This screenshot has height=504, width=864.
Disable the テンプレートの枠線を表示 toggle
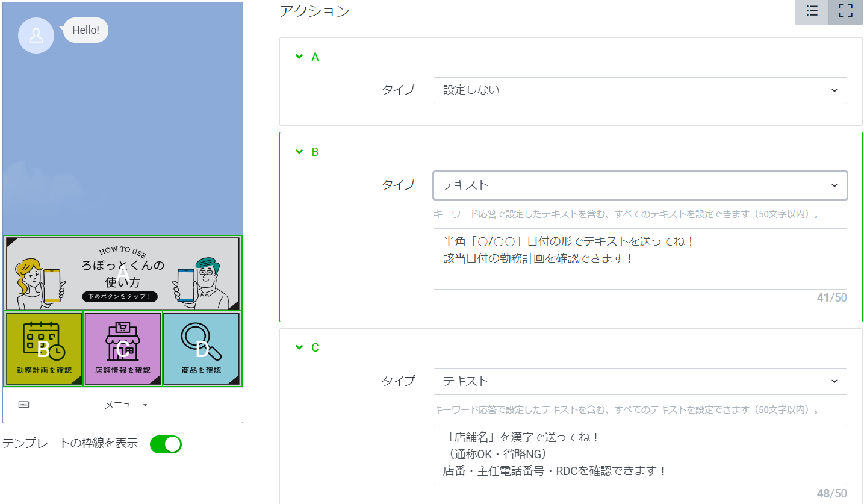click(x=166, y=444)
